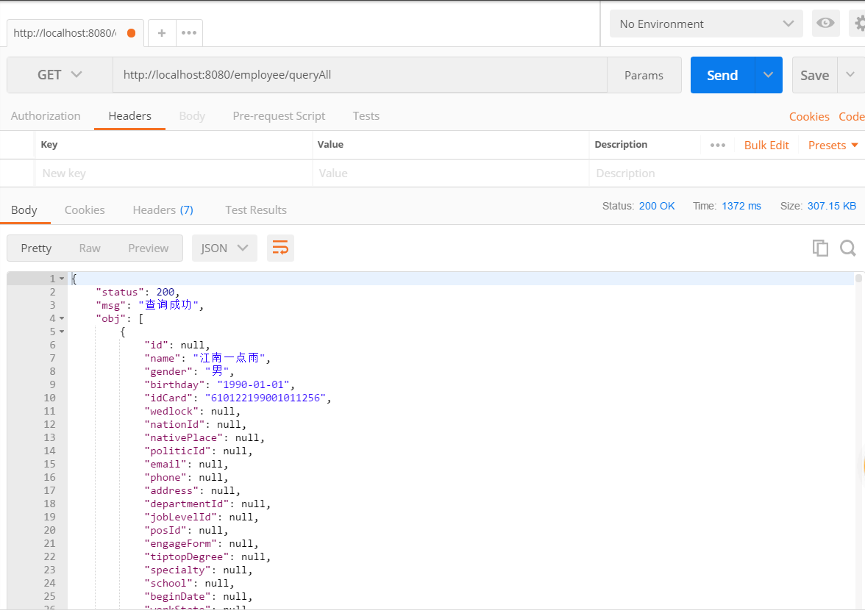Click the New key input field
865x616 pixels.
pos(174,173)
